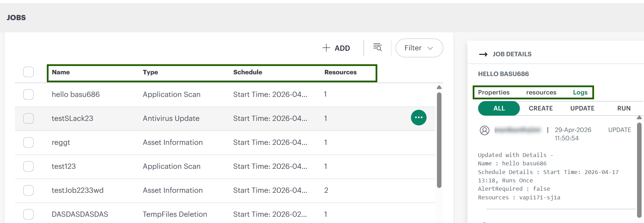Select DASDASDASDAS job name
The height and width of the screenshot is (223, 644).
(x=80, y=214)
